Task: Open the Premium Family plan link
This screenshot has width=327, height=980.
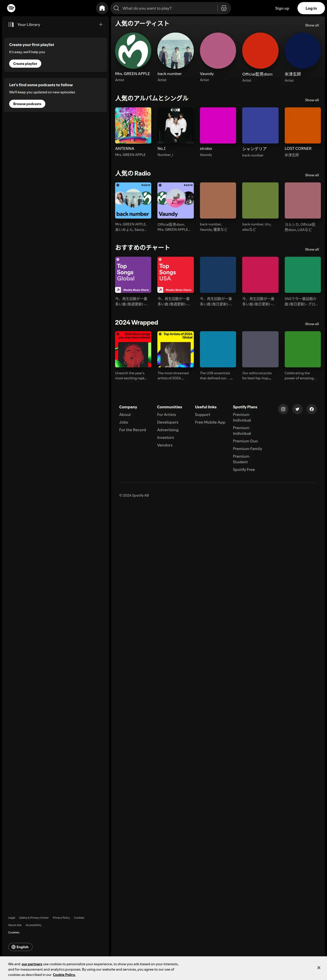Action: [248, 449]
